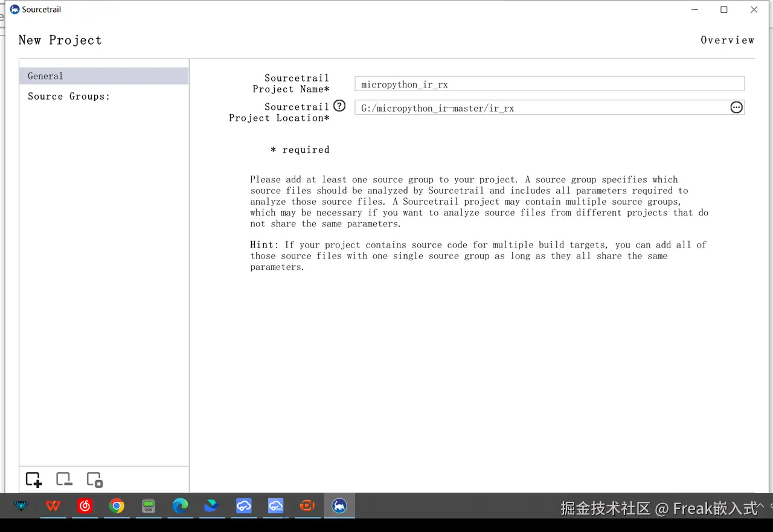Open the orange video player taskbar icon

pyautogui.click(x=307, y=506)
